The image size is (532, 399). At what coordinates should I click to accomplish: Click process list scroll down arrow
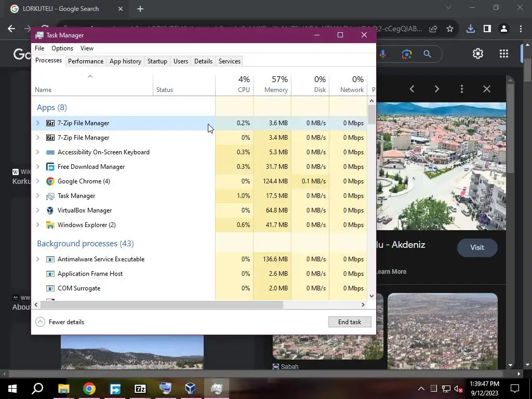click(x=371, y=296)
